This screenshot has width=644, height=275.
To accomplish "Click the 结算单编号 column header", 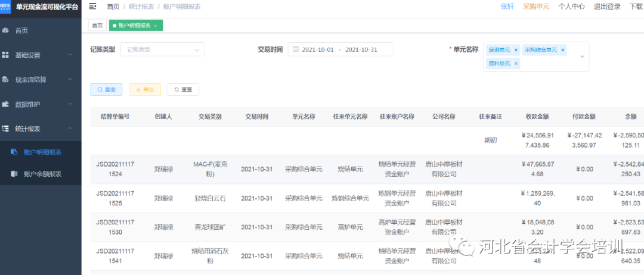I will 115,117.
